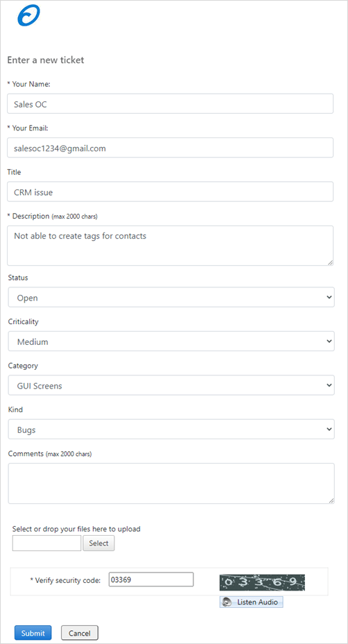Click the empty file upload path box
The image size is (348, 644).
(x=46, y=543)
